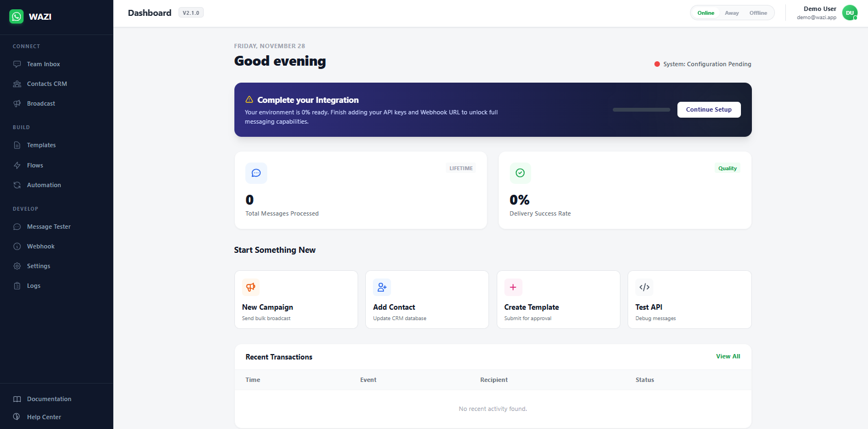Click the Documentation book icon
This screenshot has height=429, width=868.
coord(17,399)
